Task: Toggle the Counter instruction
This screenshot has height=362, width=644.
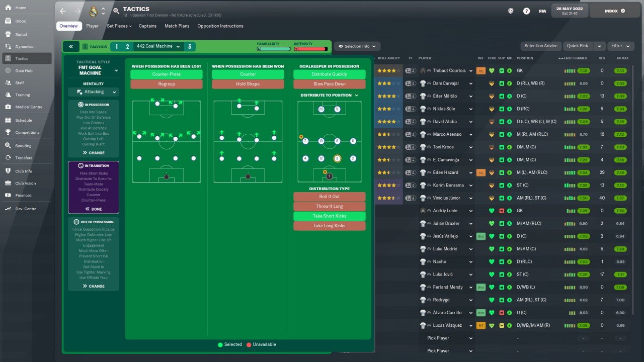Action: [248, 74]
